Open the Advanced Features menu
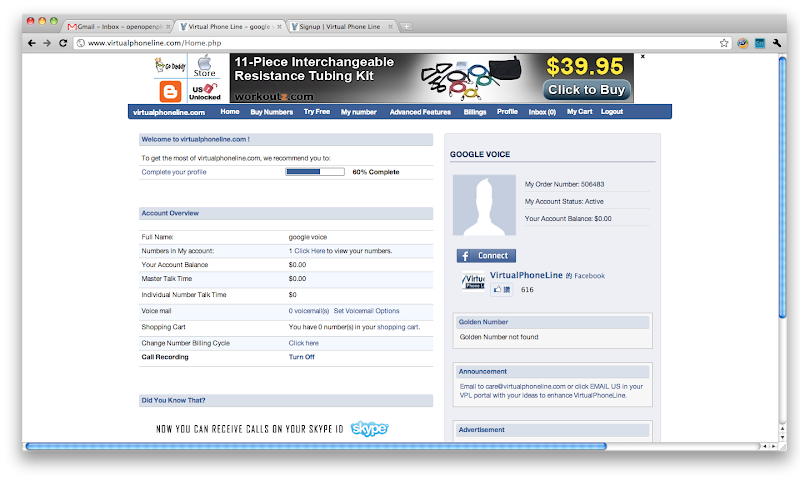Image resolution: width=800 pixels, height=481 pixels. [x=420, y=112]
